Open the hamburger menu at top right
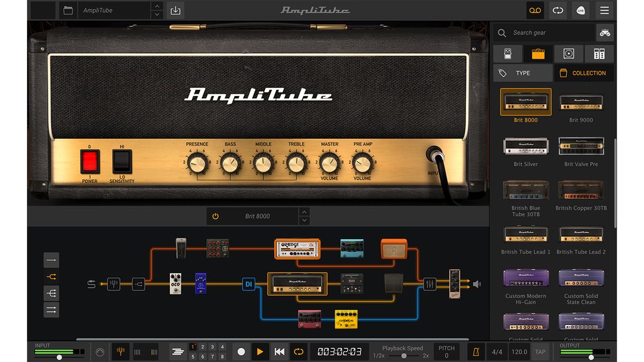Image resolution: width=644 pixels, height=362 pixels. 604,10
